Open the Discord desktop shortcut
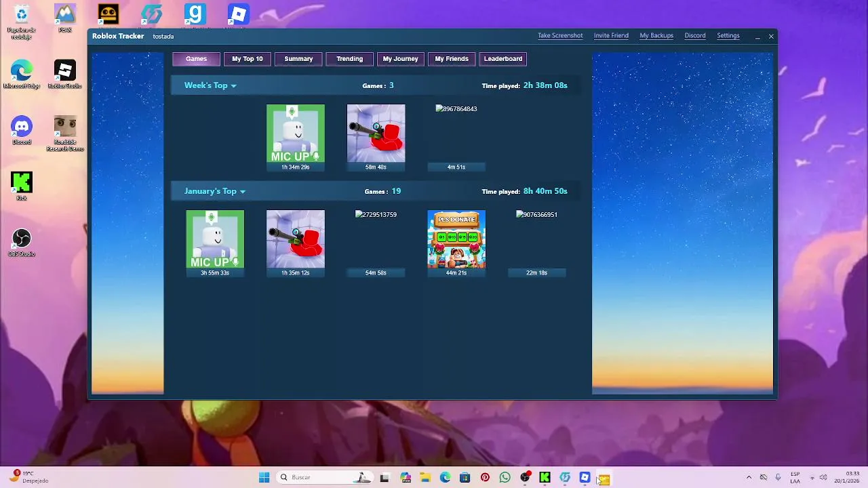Viewport: 868px width, 488px height. tap(21, 131)
